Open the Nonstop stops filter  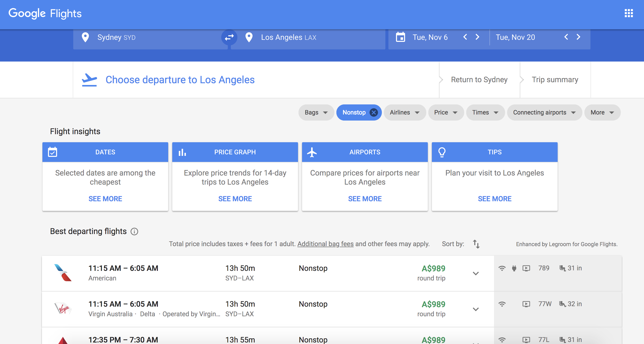(354, 112)
